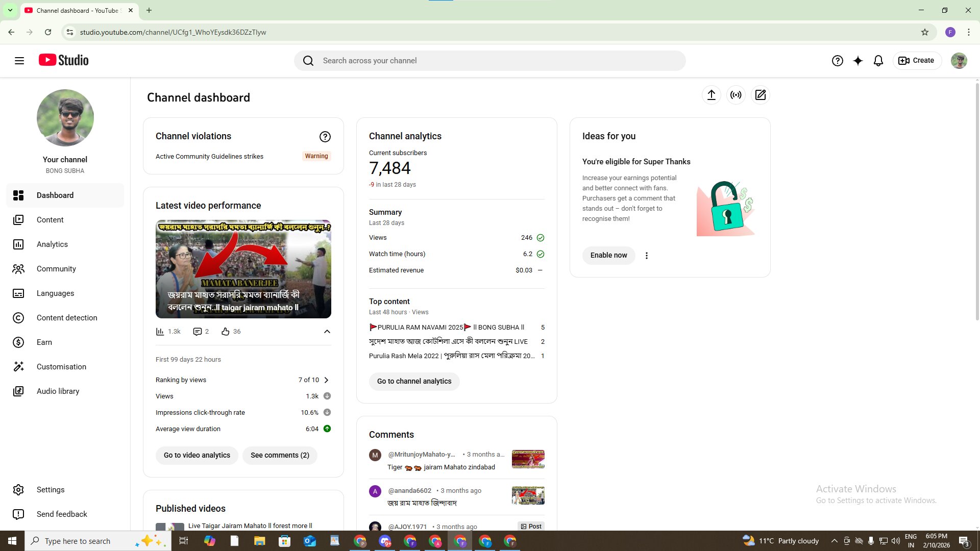Image resolution: width=980 pixels, height=551 pixels.
Task: Open the Content section in the sidebar
Action: click(x=51, y=220)
